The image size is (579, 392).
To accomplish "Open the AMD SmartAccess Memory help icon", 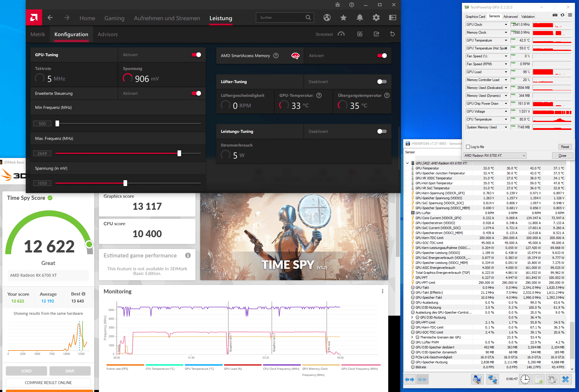I will click(x=276, y=56).
